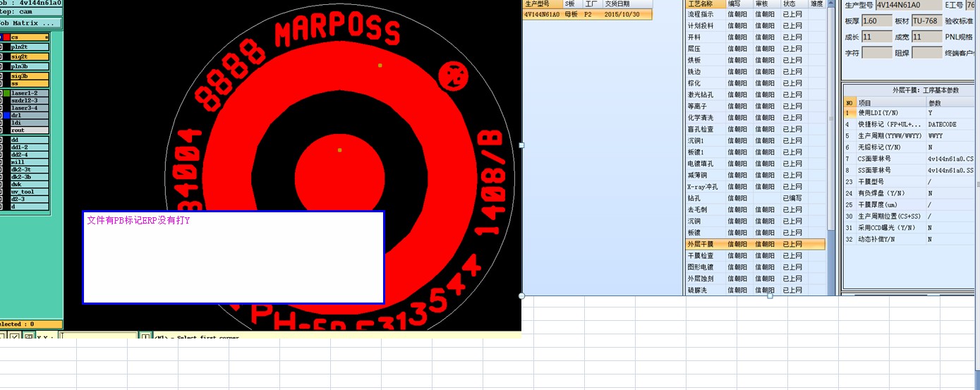Select the X-ray冲孔 process row
The width and height of the screenshot is (980, 390).
(755, 187)
